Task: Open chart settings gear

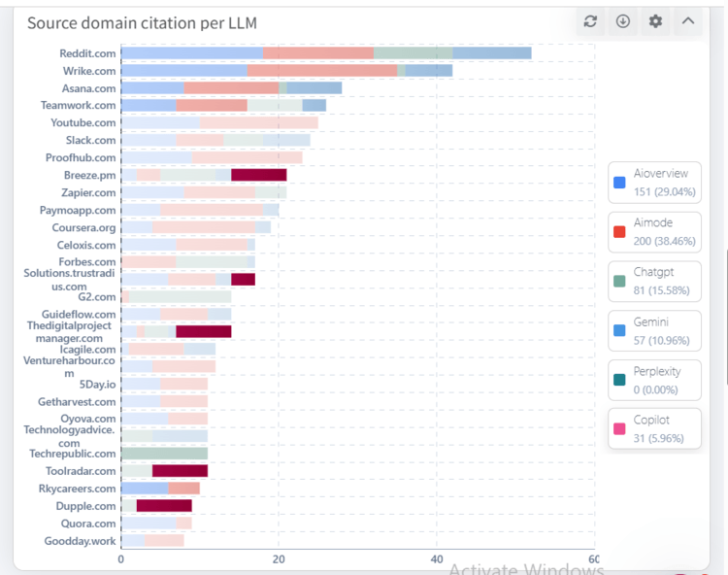Action: point(655,21)
